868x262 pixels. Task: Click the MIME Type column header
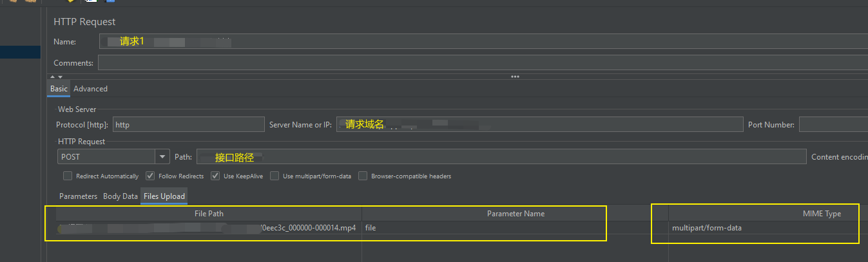pyautogui.click(x=768, y=214)
